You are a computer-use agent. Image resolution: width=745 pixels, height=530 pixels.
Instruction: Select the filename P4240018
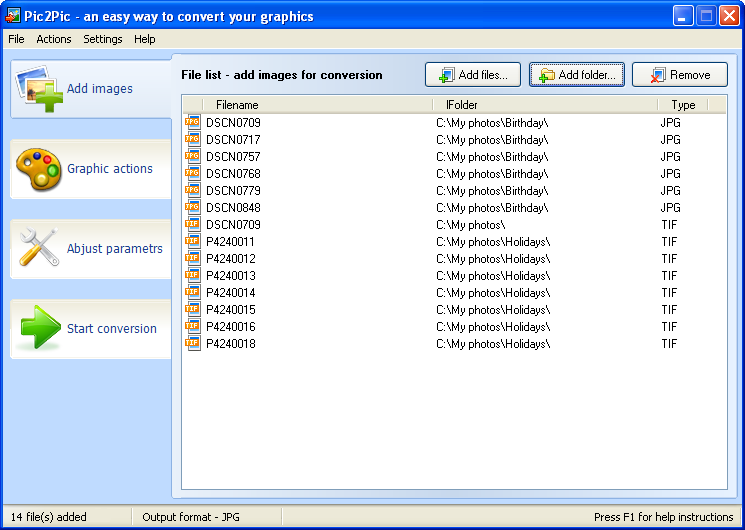click(x=230, y=344)
